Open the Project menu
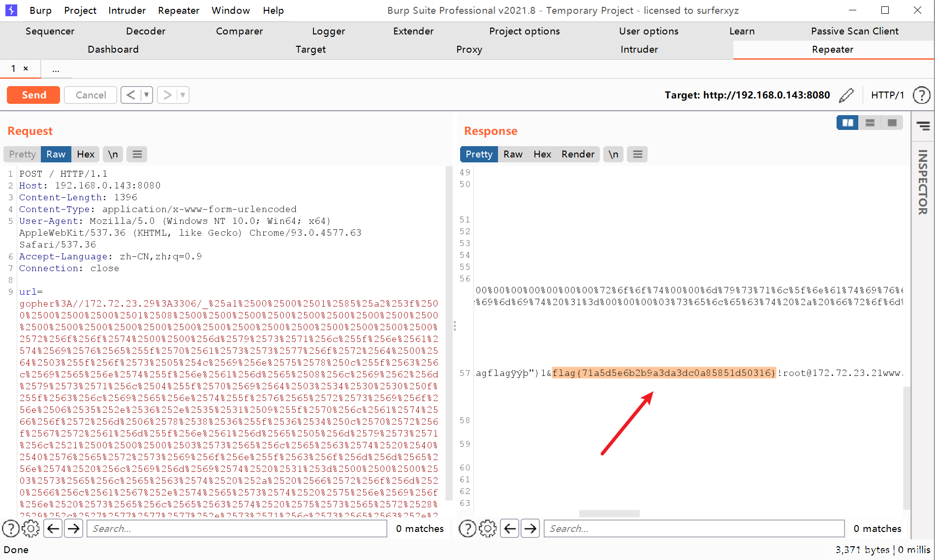 pos(80,10)
